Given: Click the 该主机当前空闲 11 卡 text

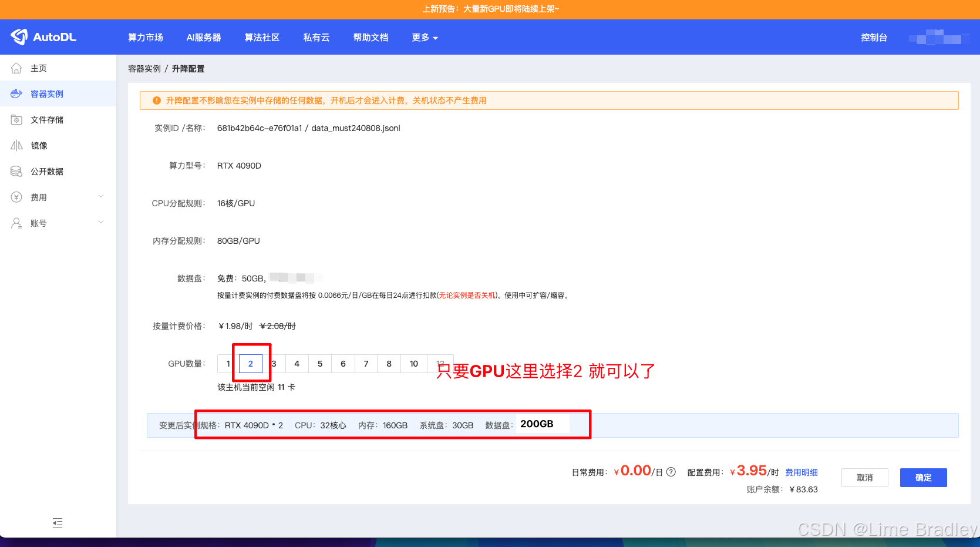Looking at the screenshot, I should coord(257,387).
